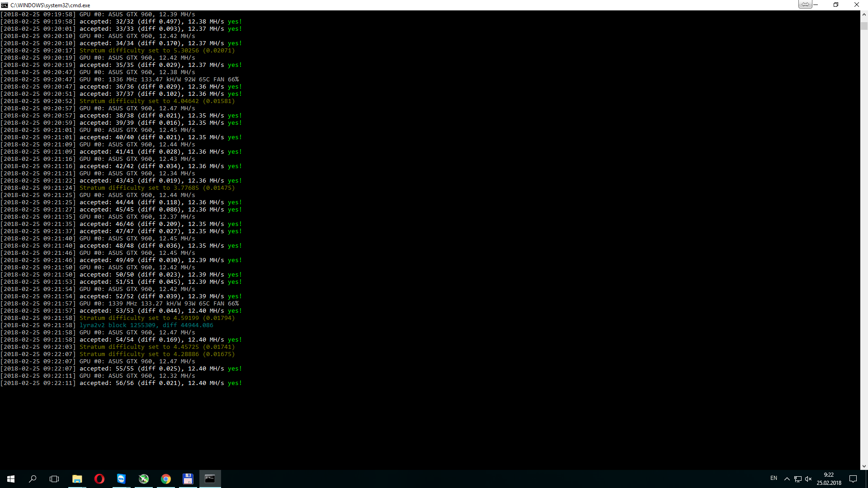The height and width of the screenshot is (488, 868).
Task: Minimize the cmd.exe window
Action: click(816, 5)
